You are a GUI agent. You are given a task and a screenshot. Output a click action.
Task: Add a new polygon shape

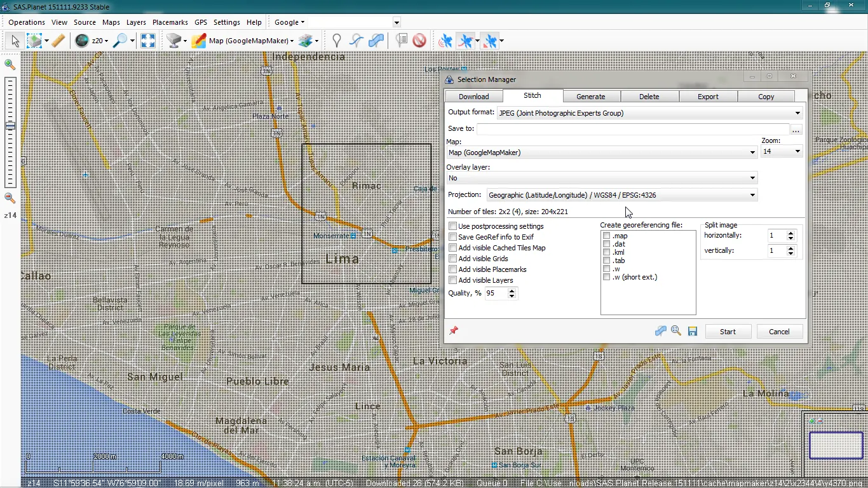tap(376, 41)
